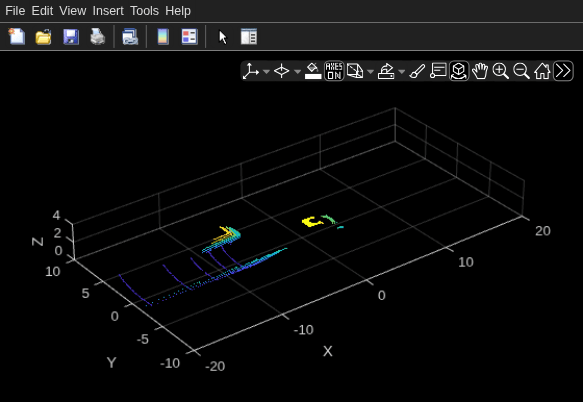Viewport: 583px width, 402px height.
Task: Enable the data tips tool
Action: tap(438, 71)
